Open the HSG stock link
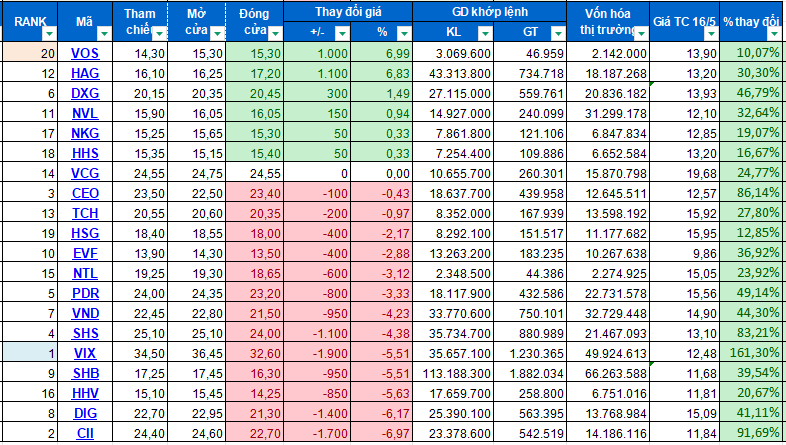 tap(85, 234)
